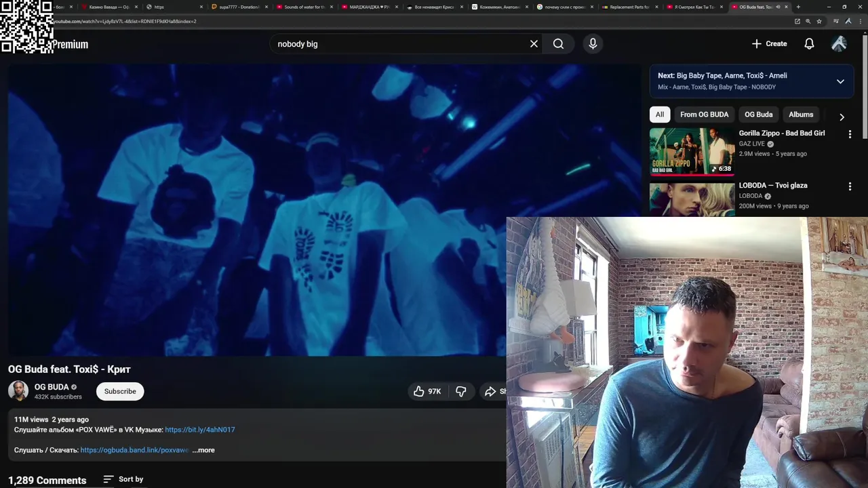Open the LOBODA — Tvoi glaza title

[x=773, y=186]
